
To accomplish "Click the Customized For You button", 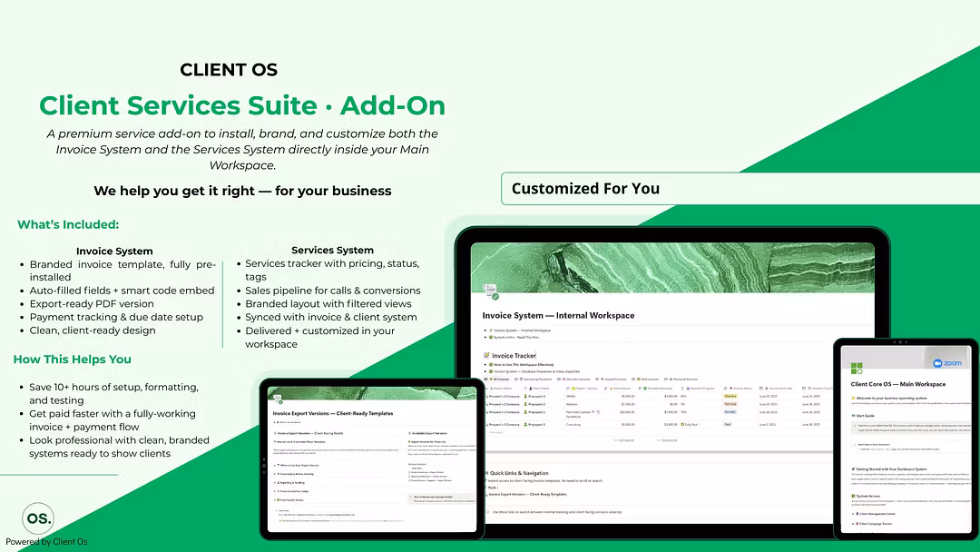I will click(585, 189).
